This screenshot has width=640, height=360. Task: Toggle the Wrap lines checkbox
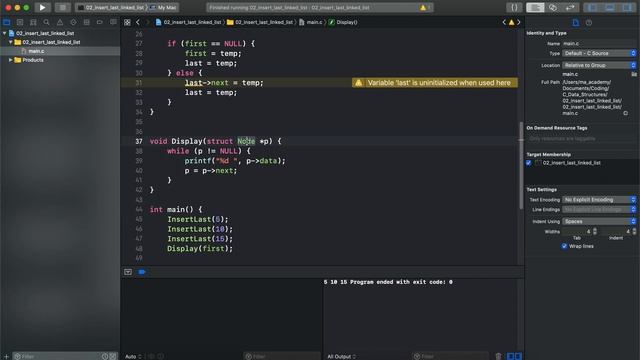pyautogui.click(x=564, y=246)
